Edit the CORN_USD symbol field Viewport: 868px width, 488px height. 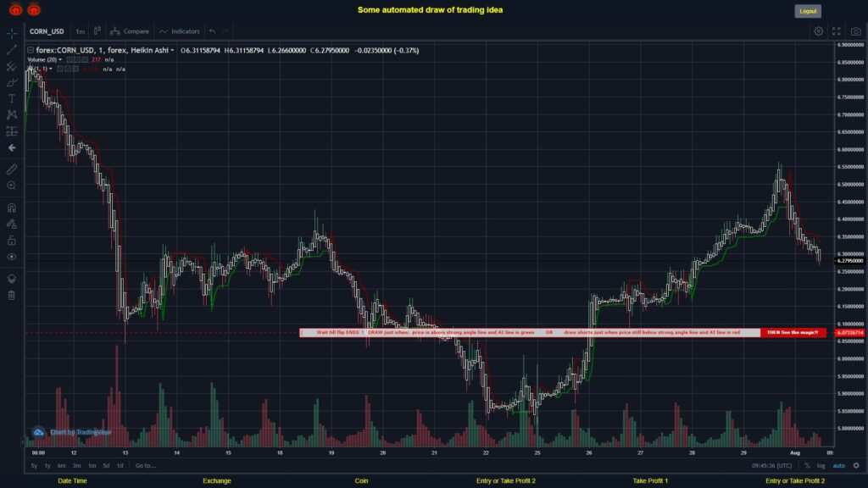click(47, 31)
